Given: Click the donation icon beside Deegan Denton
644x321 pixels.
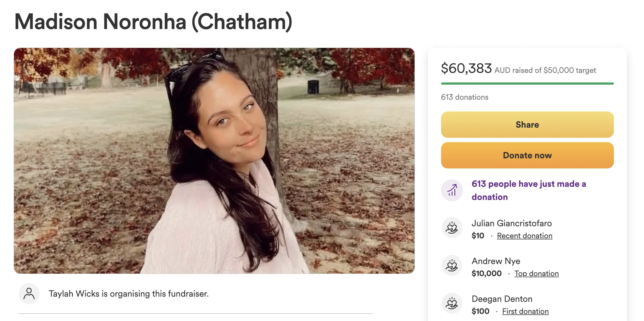Looking at the screenshot, I should click(x=452, y=303).
